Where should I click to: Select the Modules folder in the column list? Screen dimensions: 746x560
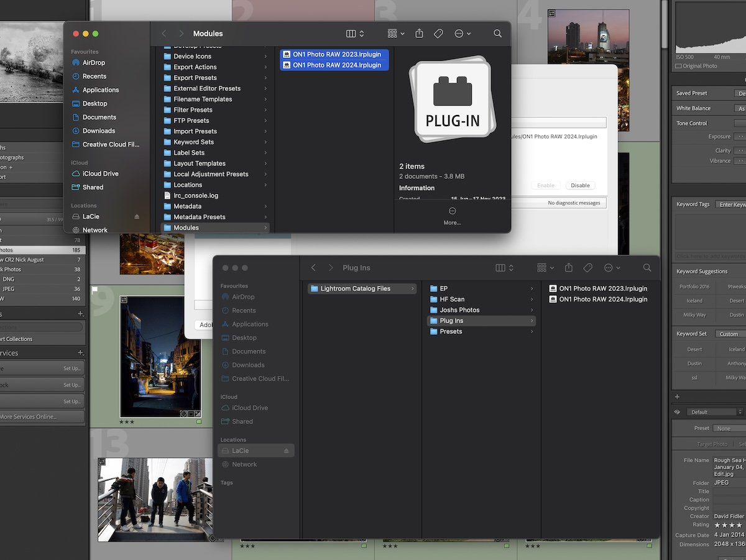[190, 227]
